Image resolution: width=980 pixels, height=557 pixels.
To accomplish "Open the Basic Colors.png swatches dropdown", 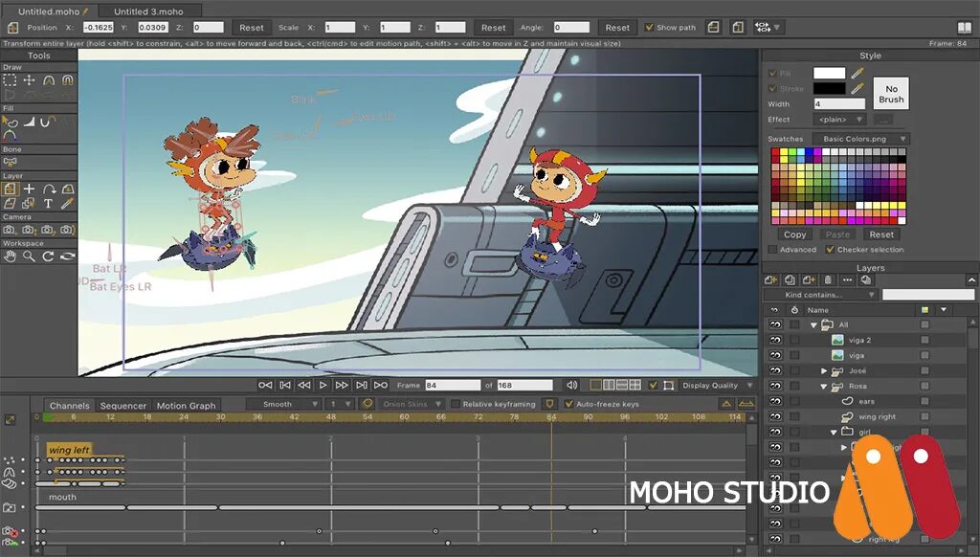I will tap(861, 139).
